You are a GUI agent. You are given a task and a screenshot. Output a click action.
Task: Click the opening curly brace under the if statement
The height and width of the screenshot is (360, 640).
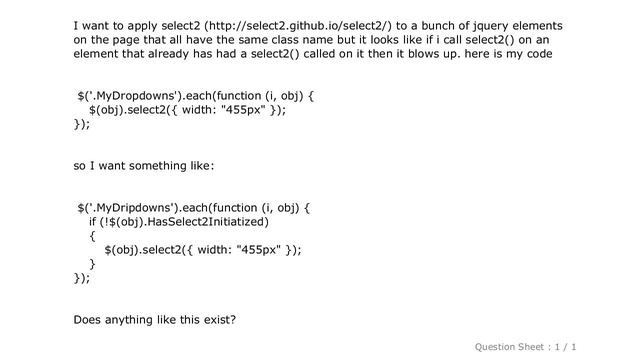[92, 236]
